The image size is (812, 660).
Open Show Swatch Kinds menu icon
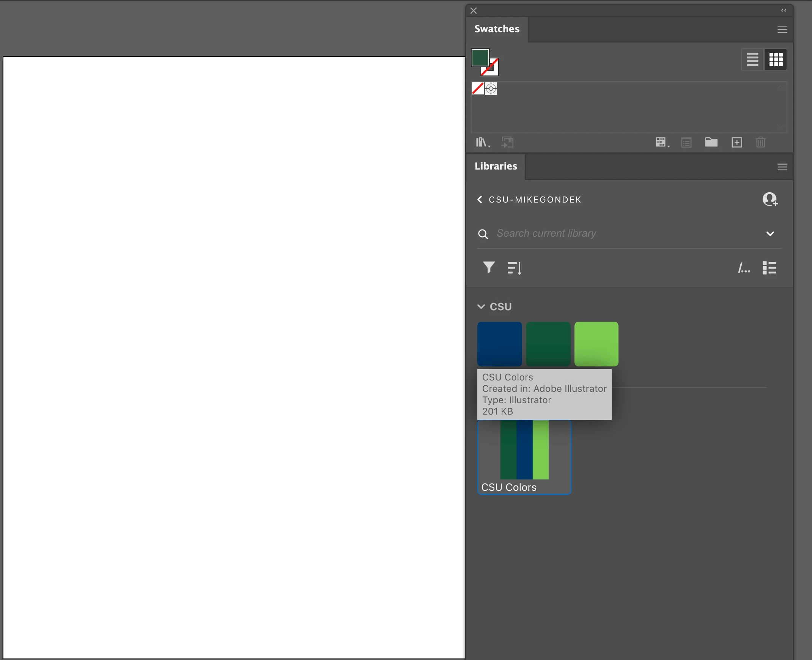662,143
